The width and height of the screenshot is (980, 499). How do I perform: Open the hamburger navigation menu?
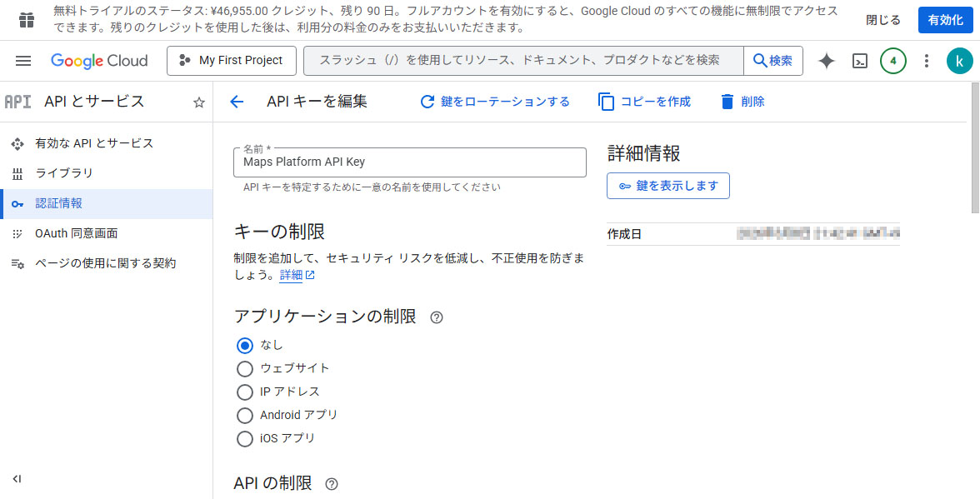(x=23, y=61)
